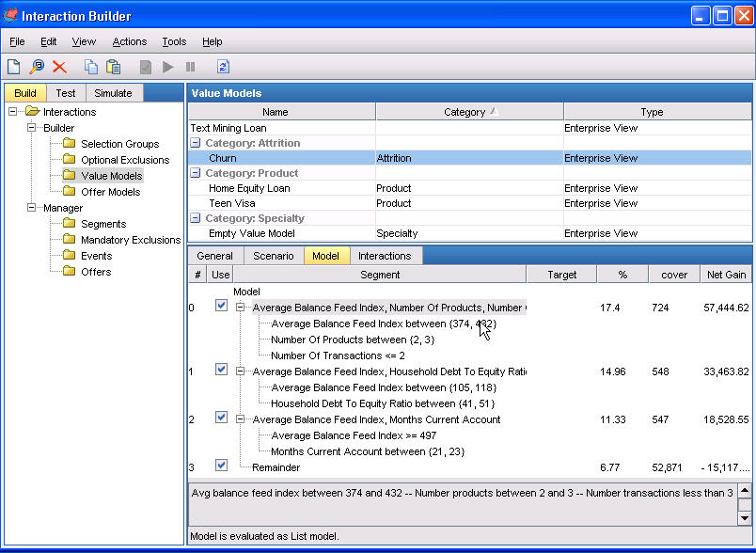The height and width of the screenshot is (553, 756).
Task: Click the Remainder segment label
Action: [276, 467]
